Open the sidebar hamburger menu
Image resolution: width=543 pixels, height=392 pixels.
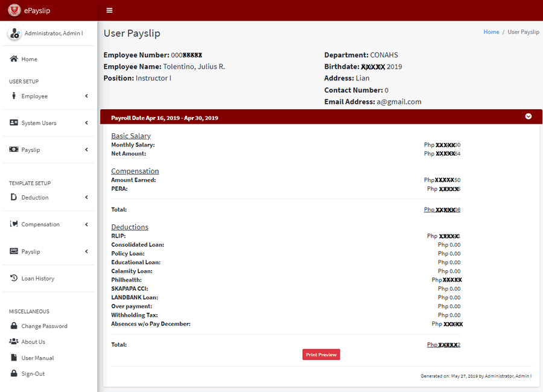point(109,10)
